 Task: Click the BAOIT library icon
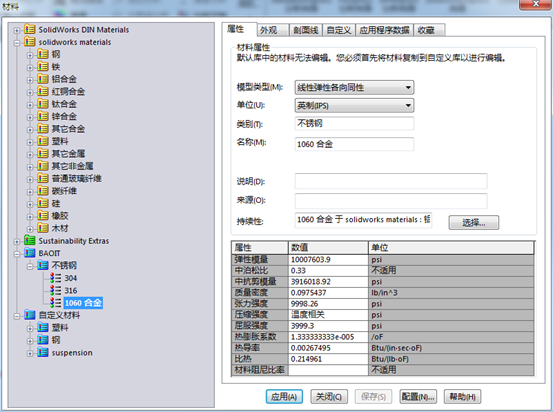[x=30, y=253]
